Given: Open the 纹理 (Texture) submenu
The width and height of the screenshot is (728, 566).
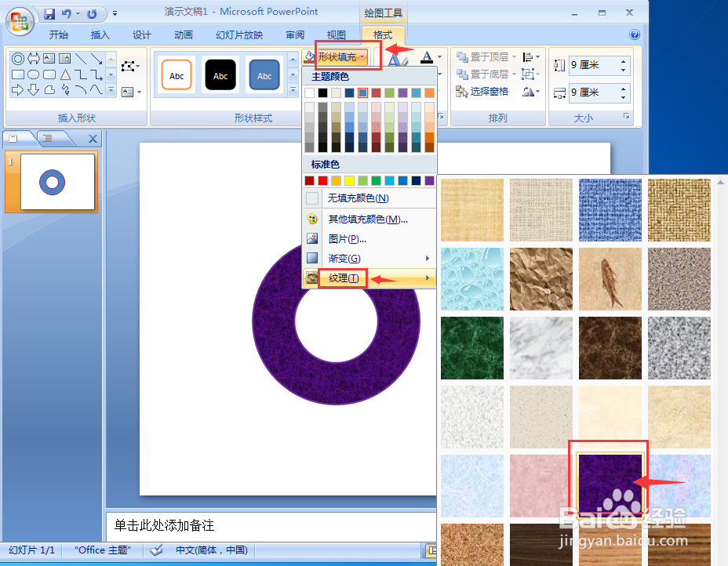Looking at the screenshot, I should [369, 278].
